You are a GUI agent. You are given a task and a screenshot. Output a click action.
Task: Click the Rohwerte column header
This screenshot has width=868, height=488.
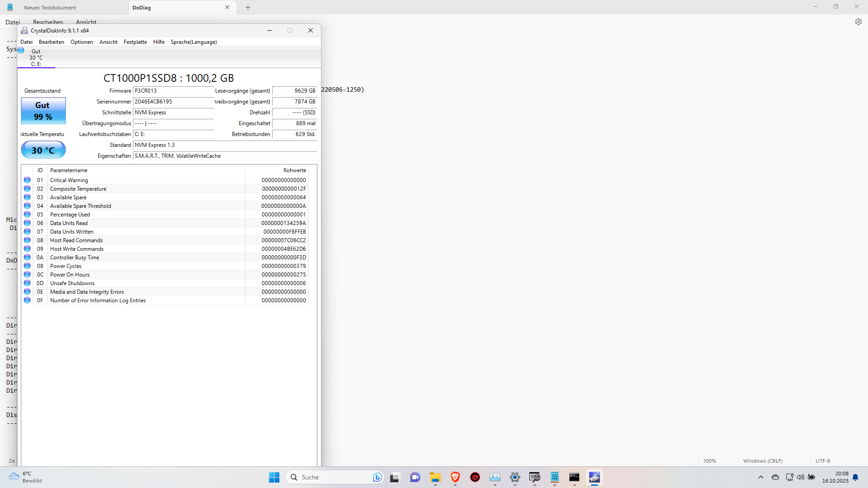[294, 170]
